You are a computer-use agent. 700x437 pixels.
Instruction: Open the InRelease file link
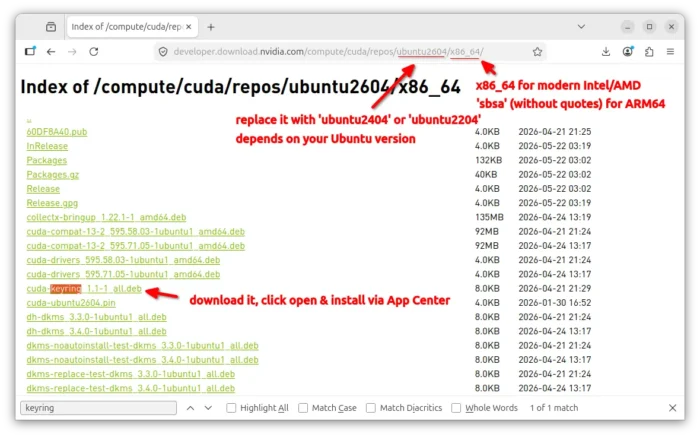coord(47,146)
